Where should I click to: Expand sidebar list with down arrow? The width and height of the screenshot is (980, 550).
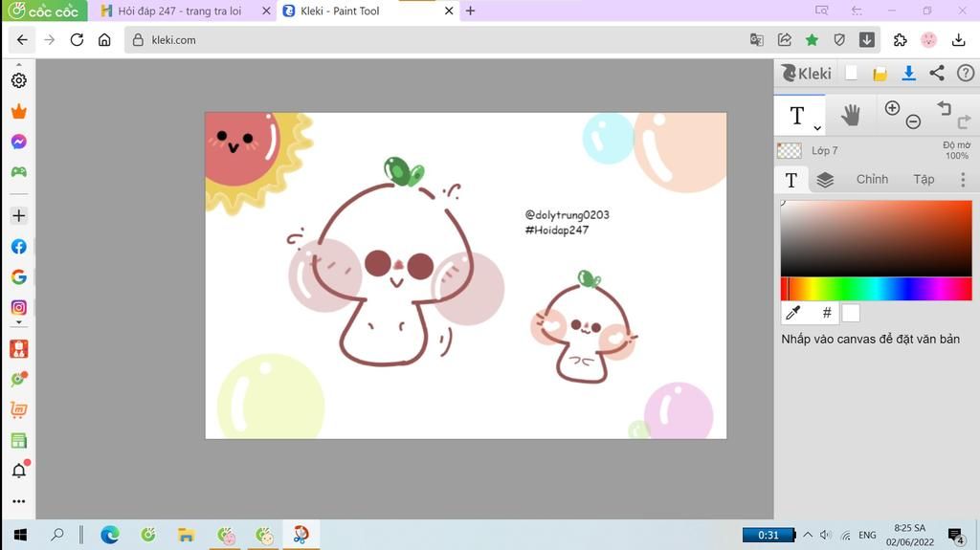(19, 322)
